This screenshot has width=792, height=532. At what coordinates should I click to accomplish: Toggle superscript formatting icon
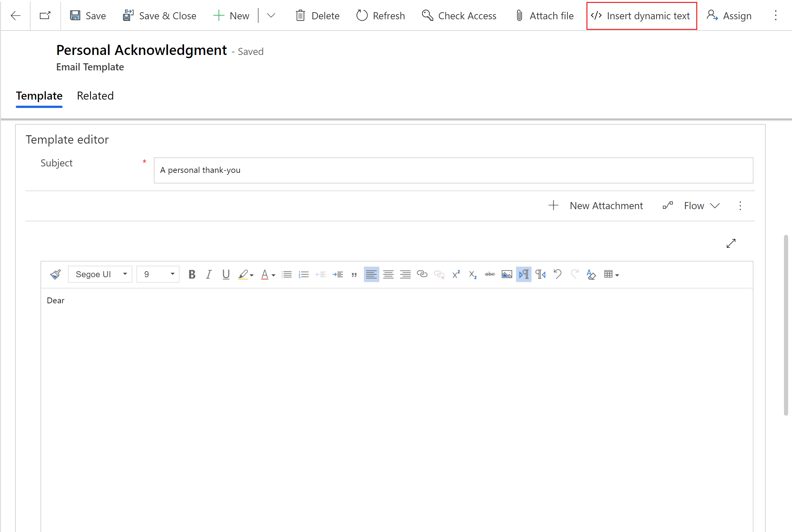coord(457,274)
